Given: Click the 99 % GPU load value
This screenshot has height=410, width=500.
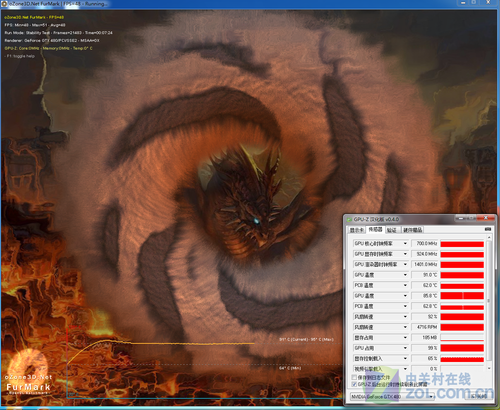Looking at the screenshot, I should (425, 348).
